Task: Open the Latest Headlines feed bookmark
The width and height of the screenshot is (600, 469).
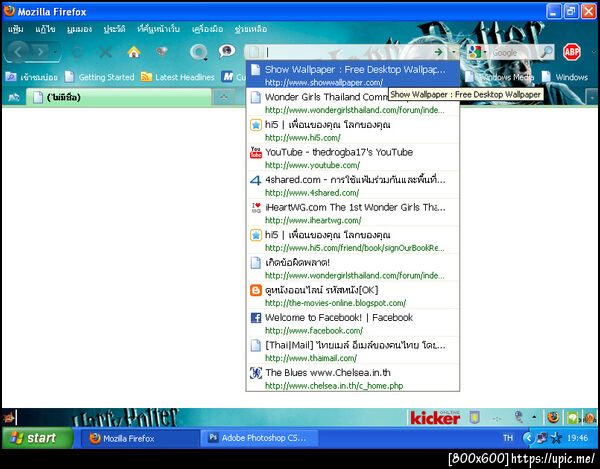Action: point(178,77)
